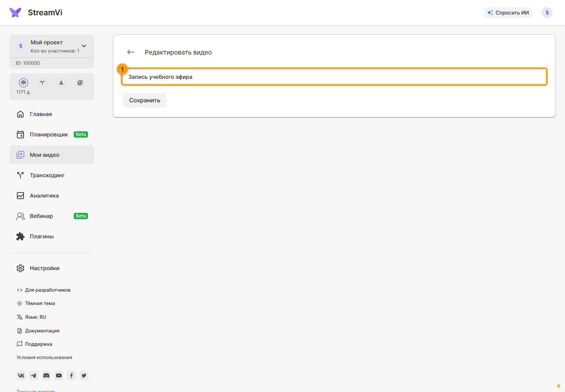
Task: Click the participant person status icon
Action: point(61,83)
